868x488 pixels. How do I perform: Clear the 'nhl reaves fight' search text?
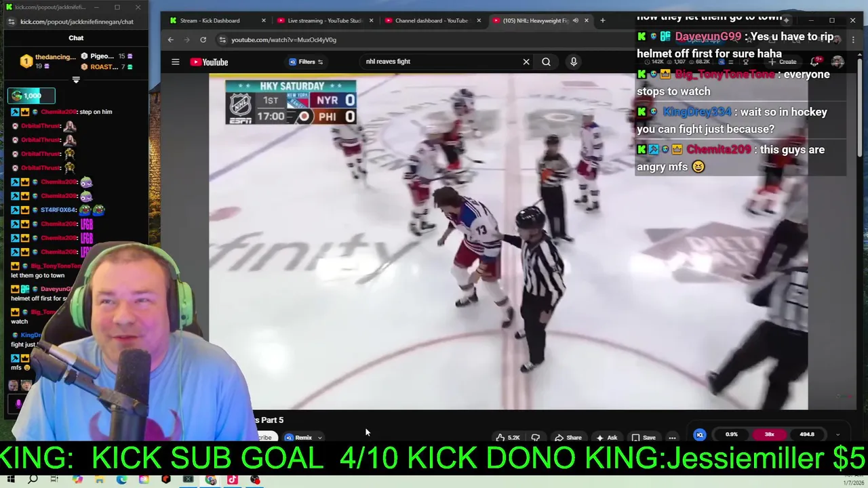526,62
